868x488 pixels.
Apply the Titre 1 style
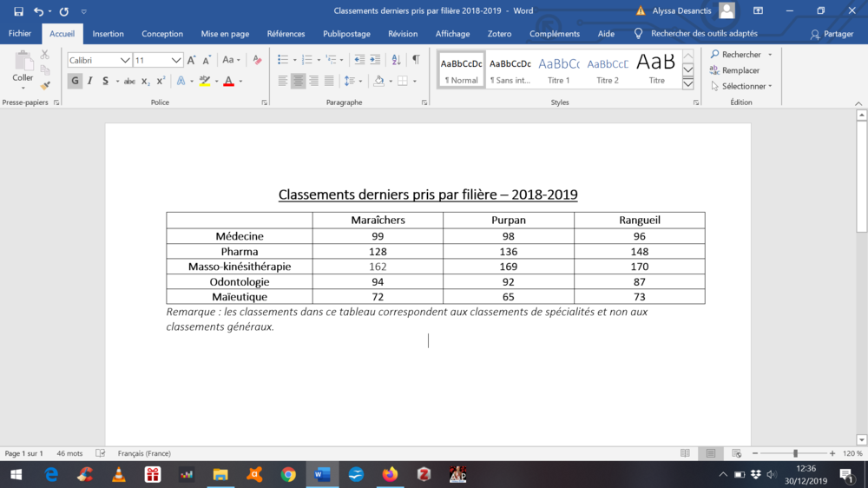pos(559,69)
